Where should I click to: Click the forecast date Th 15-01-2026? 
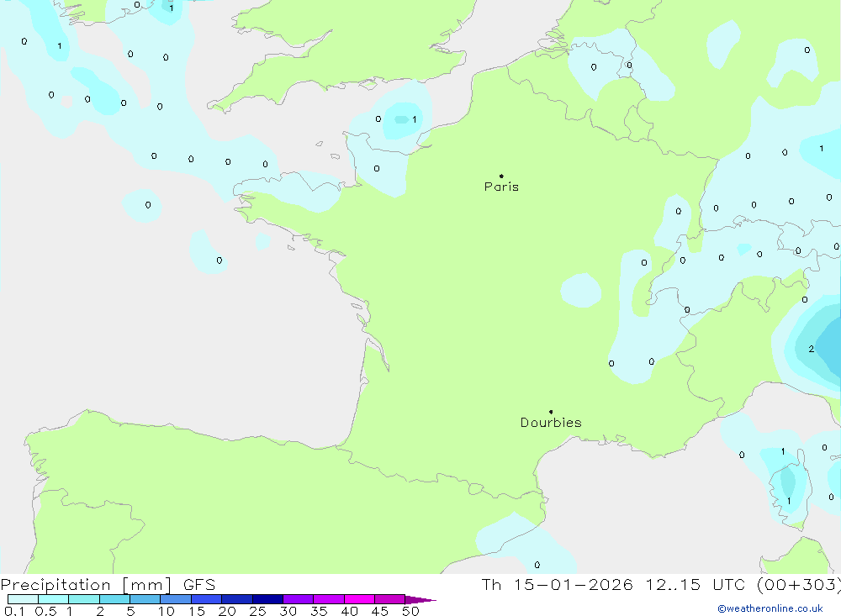click(557, 584)
